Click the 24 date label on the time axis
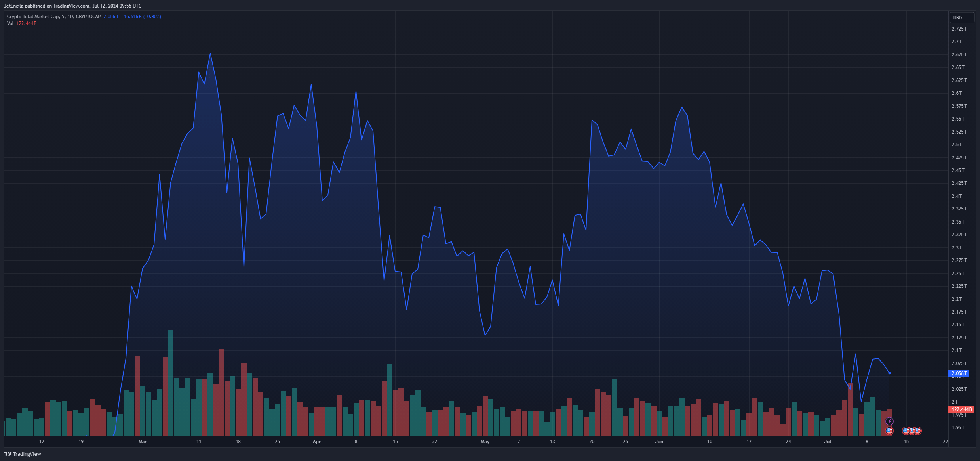980x461 pixels. [x=788, y=442]
